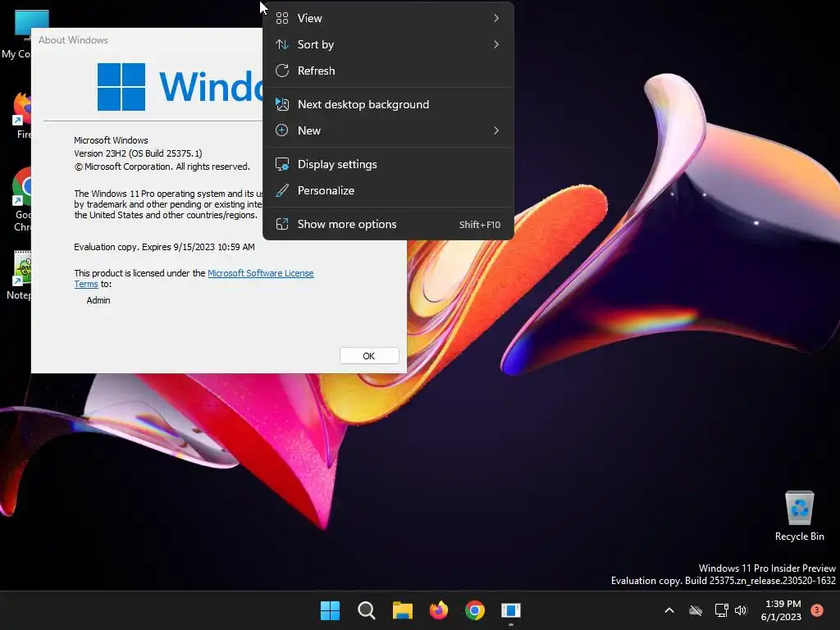This screenshot has width=840, height=630.
Task: Open the clock showing 1:39 PM
Action: (x=781, y=610)
